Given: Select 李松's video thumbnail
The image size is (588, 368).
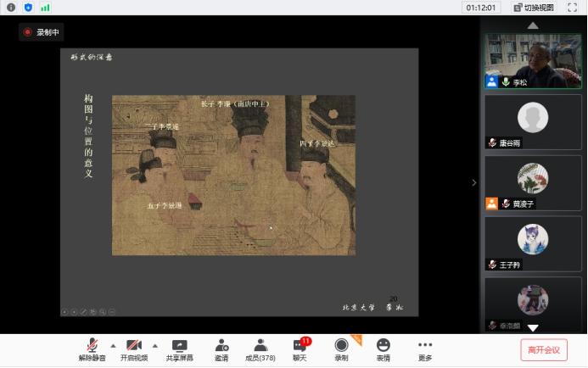Looking at the screenshot, I should (x=533, y=61).
